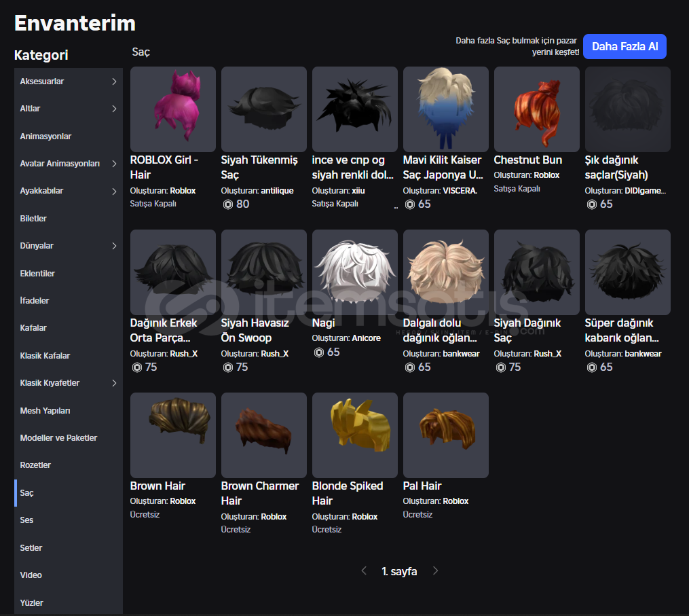This screenshot has height=616, width=689.
Task: Open the Ses category
Action: [69, 520]
